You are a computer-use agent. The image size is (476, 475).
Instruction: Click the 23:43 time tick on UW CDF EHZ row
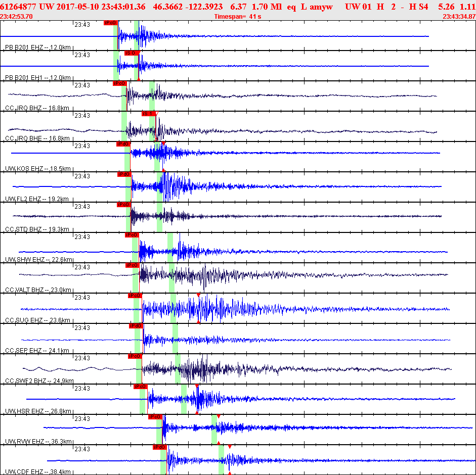click(x=82, y=449)
